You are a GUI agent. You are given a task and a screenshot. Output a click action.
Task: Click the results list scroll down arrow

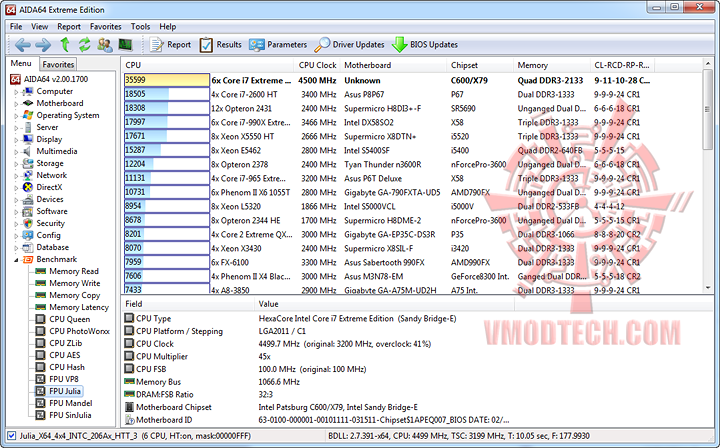[x=708, y=288]
